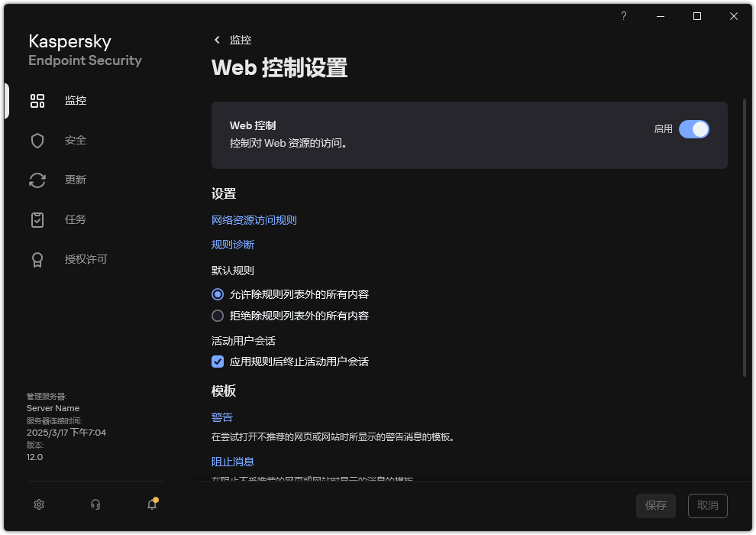Open the 更新 (Update) refresh icon
Screen dimensions: 756x535
[x=37, y=180]
